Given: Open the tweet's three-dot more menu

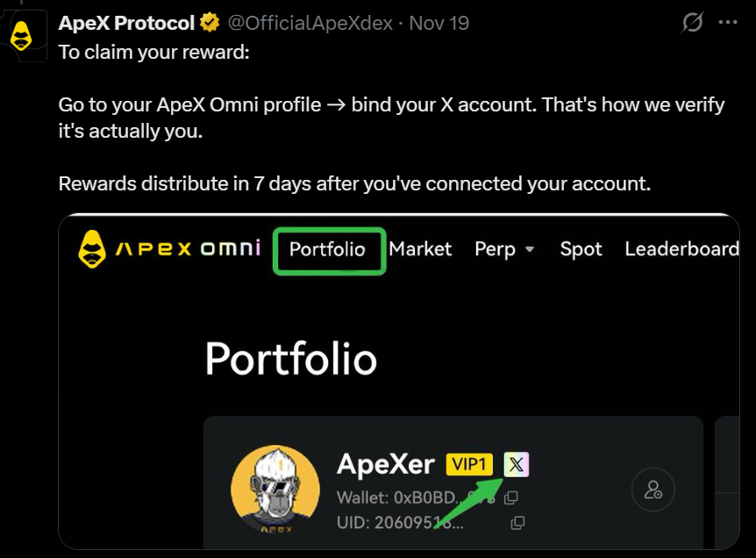Looking at the screenshot, I should 729,23.
